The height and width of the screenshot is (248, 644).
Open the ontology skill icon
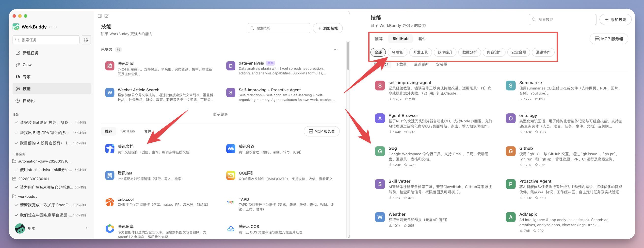511,118
